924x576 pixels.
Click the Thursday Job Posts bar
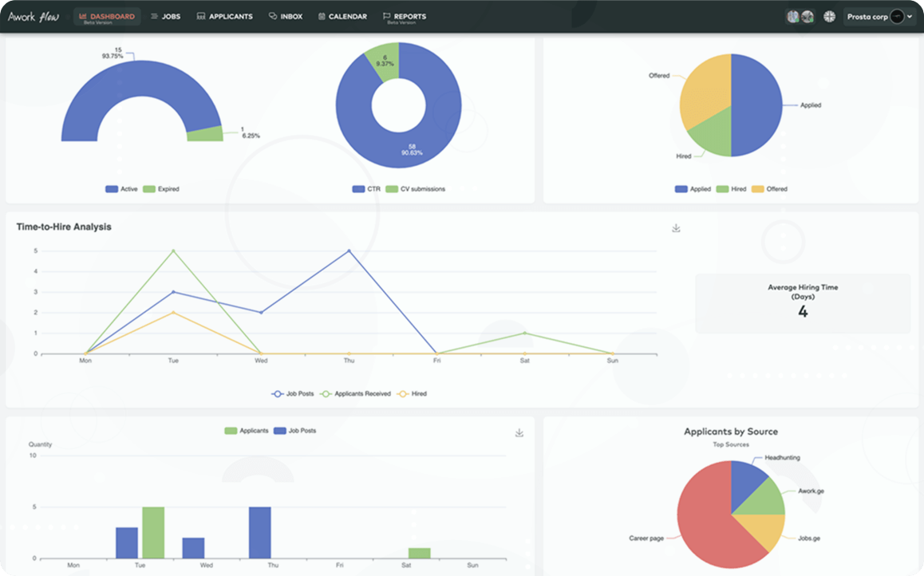[260, 532]
